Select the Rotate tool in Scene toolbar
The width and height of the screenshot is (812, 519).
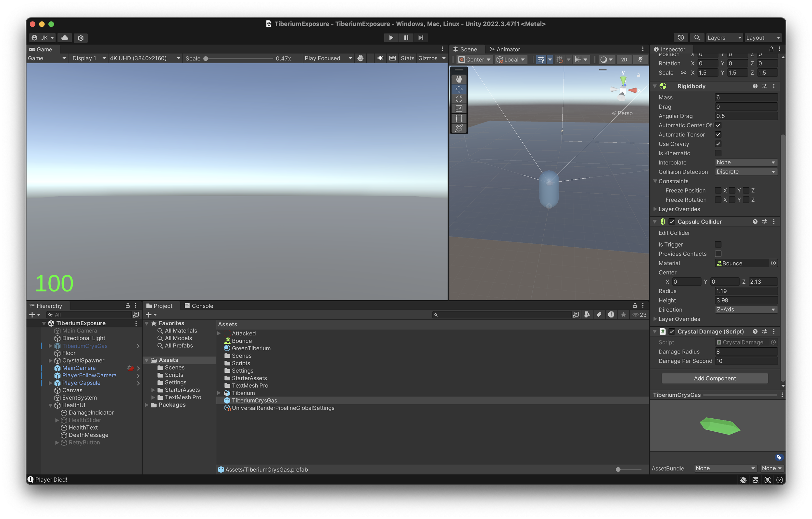(x=459, y=99)
